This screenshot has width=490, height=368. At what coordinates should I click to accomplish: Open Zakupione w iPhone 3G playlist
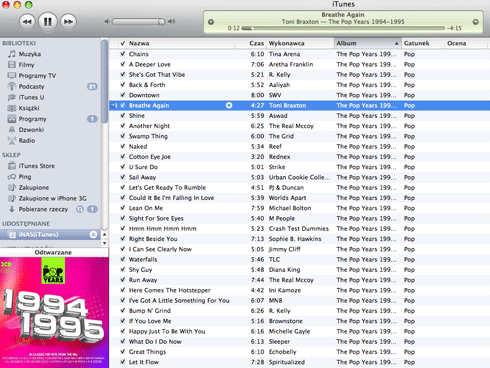coord(52,198)
